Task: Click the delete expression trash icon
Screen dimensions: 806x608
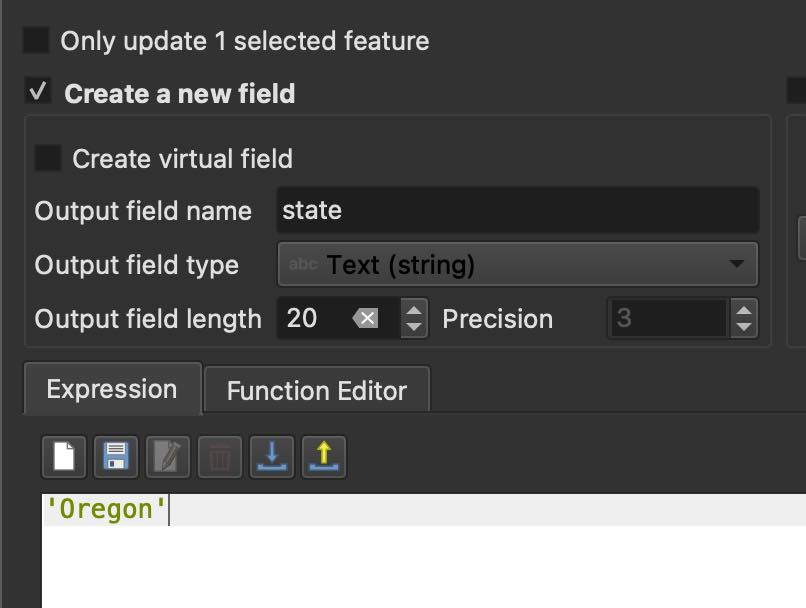Action: click(x=220, y=457)
